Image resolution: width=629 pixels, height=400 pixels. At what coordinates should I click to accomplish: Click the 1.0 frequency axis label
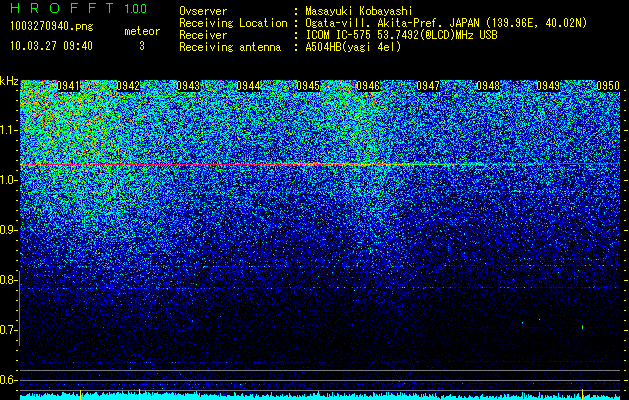click(8, 180)
